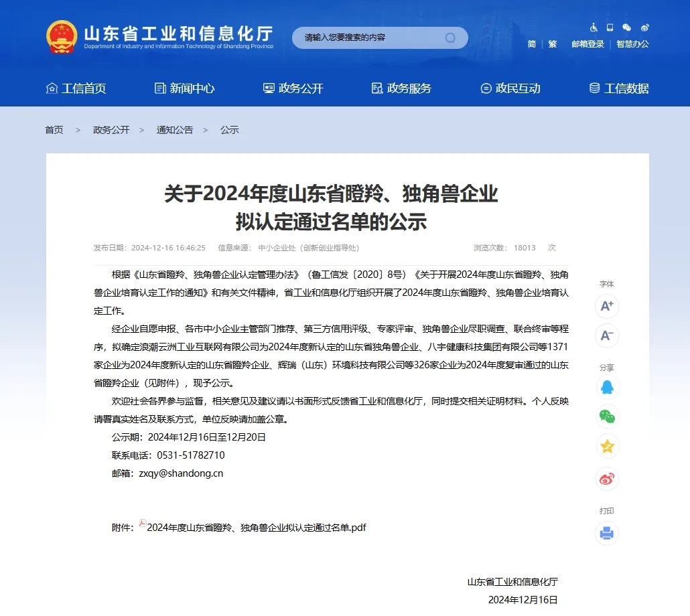This screenshot has width=690, height=616.
Task: Open the 政务服务 navigation menu
Action: click(x=402, y=88)
